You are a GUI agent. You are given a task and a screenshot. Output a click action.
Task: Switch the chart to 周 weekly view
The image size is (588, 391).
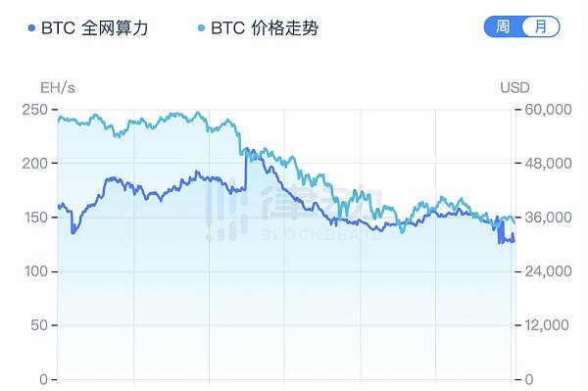tap(503, 26)
